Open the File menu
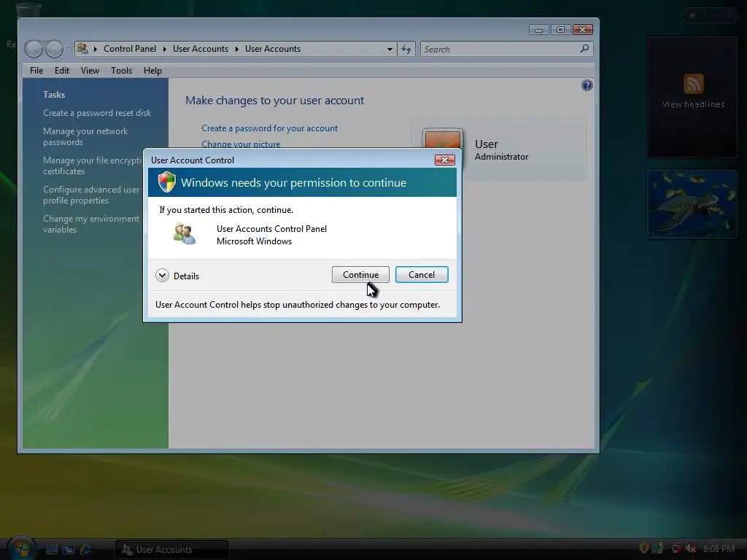This screenshot has width=747, height=560. [x=36, y=71]
